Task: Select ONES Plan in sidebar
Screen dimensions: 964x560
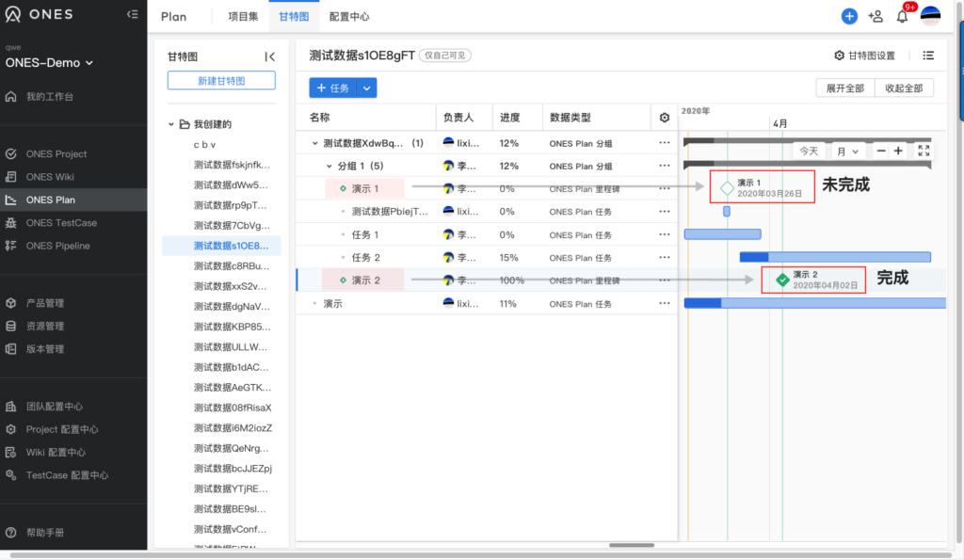Action: coord(73,200)
